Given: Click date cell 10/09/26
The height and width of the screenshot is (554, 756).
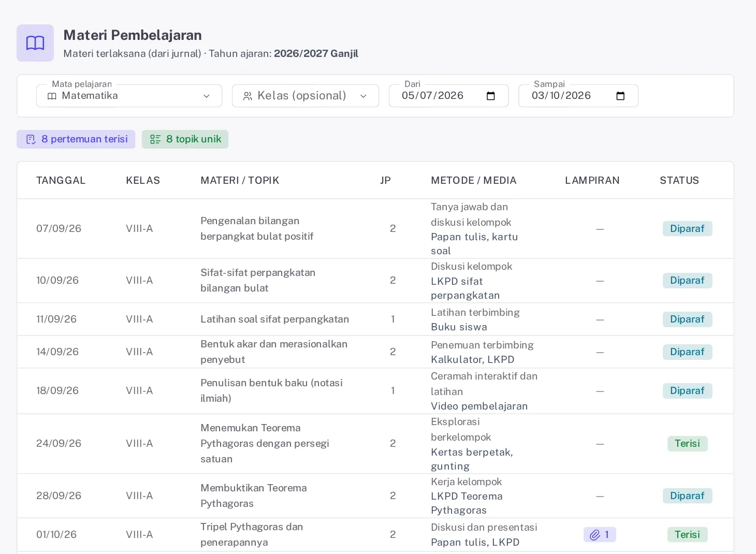Looking at the screenshot, I should [x=57, y=281].
